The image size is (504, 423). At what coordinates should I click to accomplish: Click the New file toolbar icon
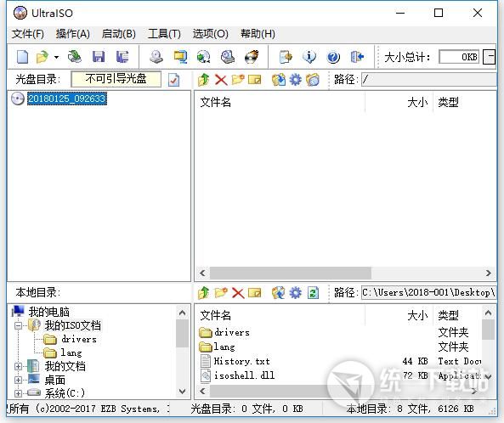tap(22, 57)
